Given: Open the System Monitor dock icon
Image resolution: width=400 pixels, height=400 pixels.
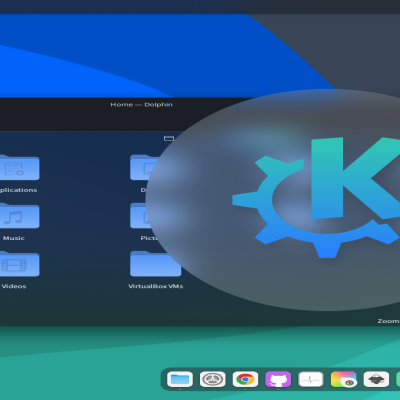Looking at the screenshot, I should [311, 379].
